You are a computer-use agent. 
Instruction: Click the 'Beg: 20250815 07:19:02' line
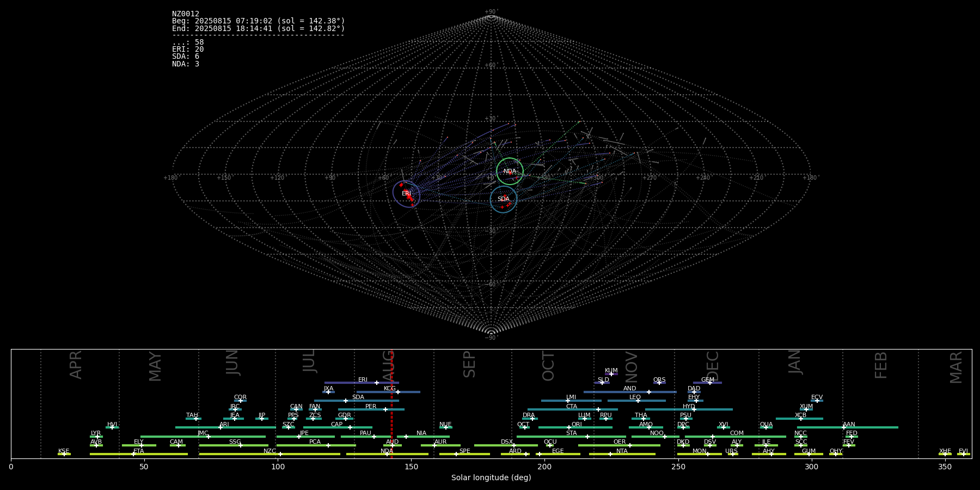pyautogui.click(x=258, y=21)
